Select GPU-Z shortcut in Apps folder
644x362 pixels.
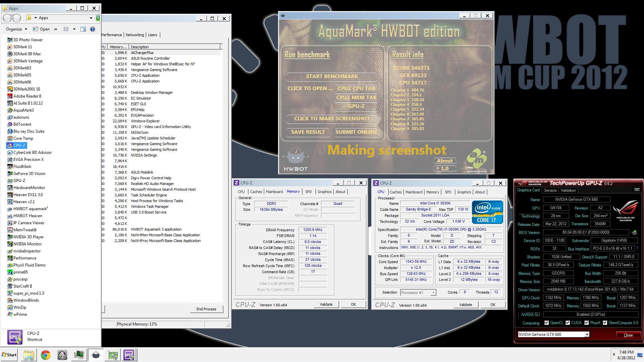pyautogui.click(x=16, y=181)
